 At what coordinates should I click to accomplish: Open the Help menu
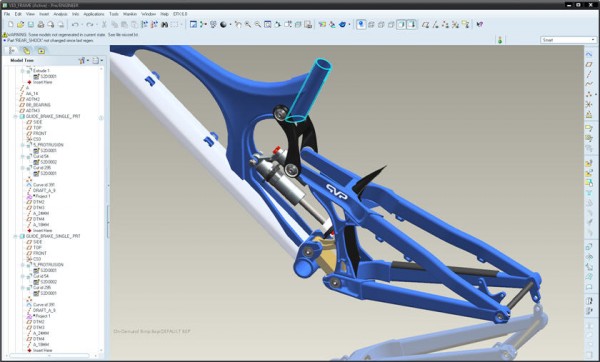pos(165,14)
